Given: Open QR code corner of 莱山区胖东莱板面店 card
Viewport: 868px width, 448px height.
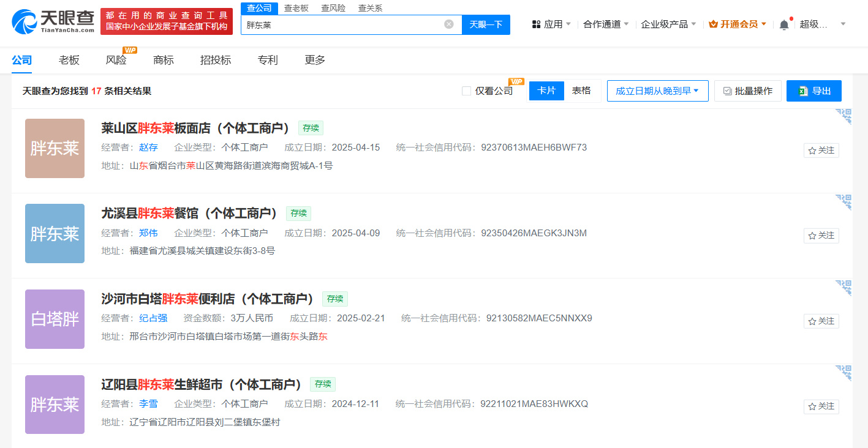Looking at the screenshot, I should click(844, 116).
